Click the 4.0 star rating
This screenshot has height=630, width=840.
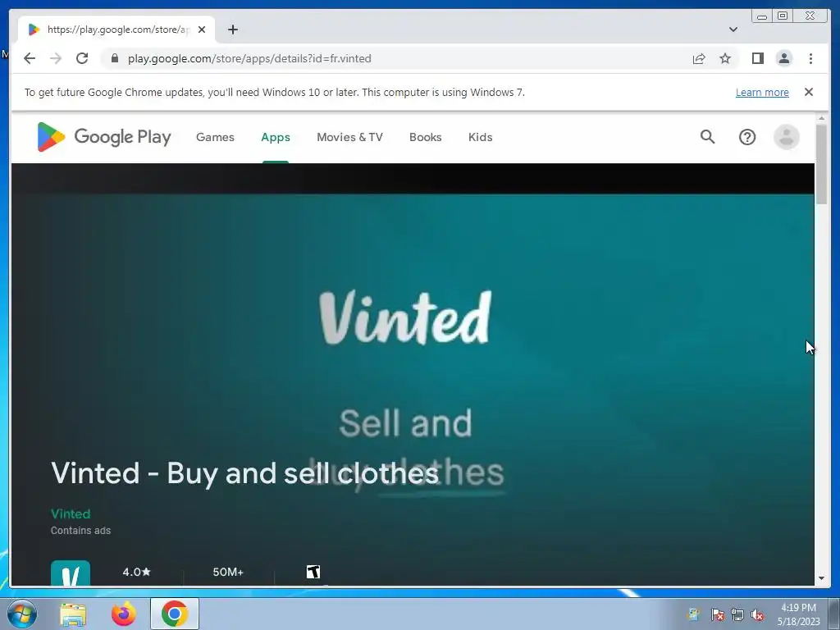click(137, 572)
